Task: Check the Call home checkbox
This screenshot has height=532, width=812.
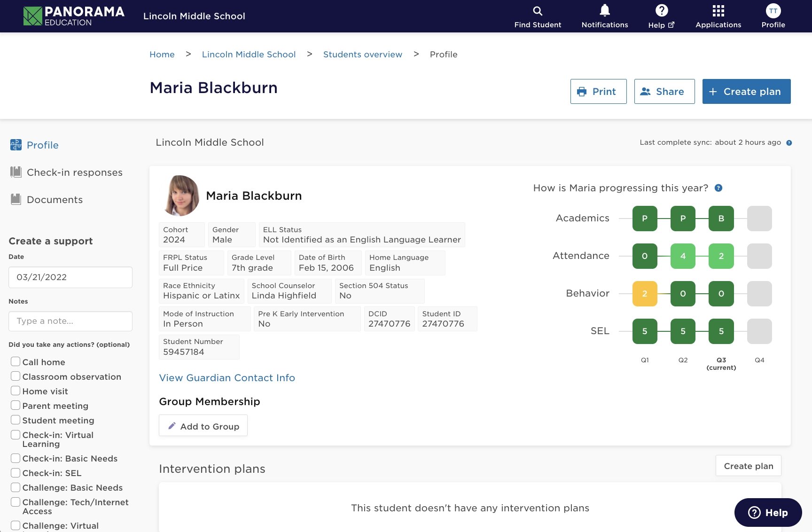Action: point(16,361)
